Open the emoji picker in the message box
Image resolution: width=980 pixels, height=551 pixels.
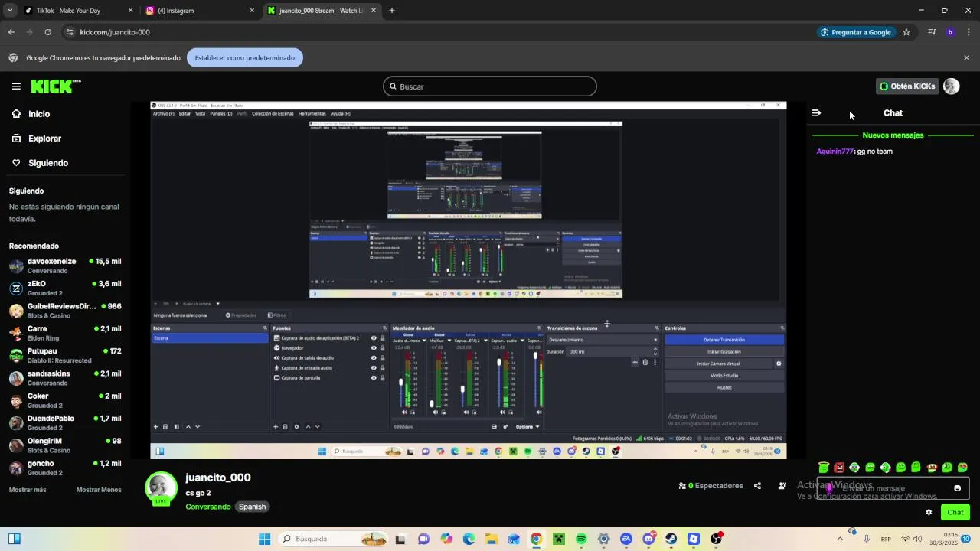(x=957, y=488)
